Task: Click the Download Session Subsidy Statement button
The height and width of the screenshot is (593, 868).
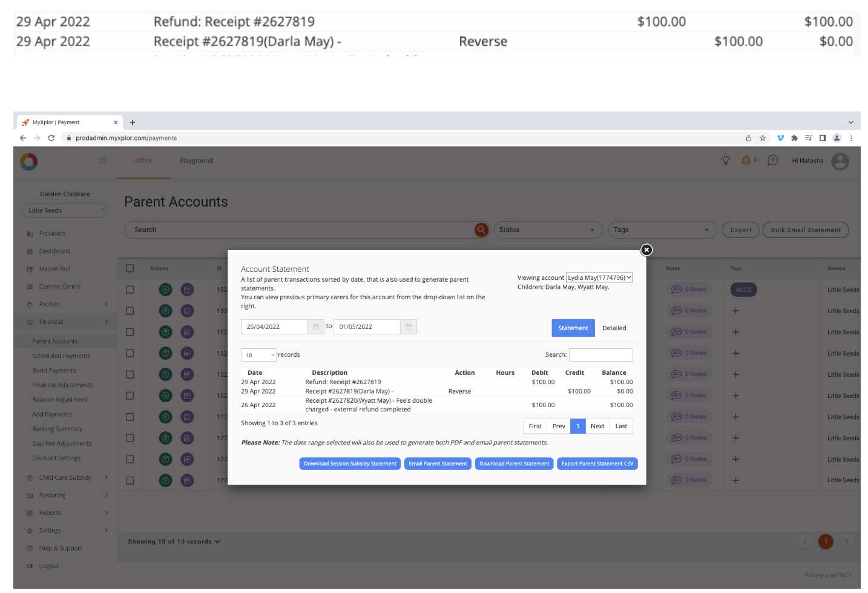Action: pyautogui.click(x=349, y=463)
